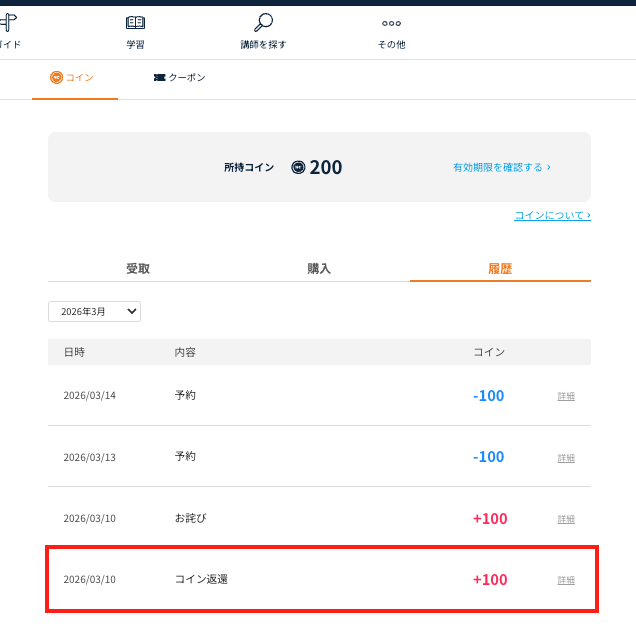Open 詳細 for the お詫び entry
The height and width of the screenshot is (627, 636).
click(566, 519)
